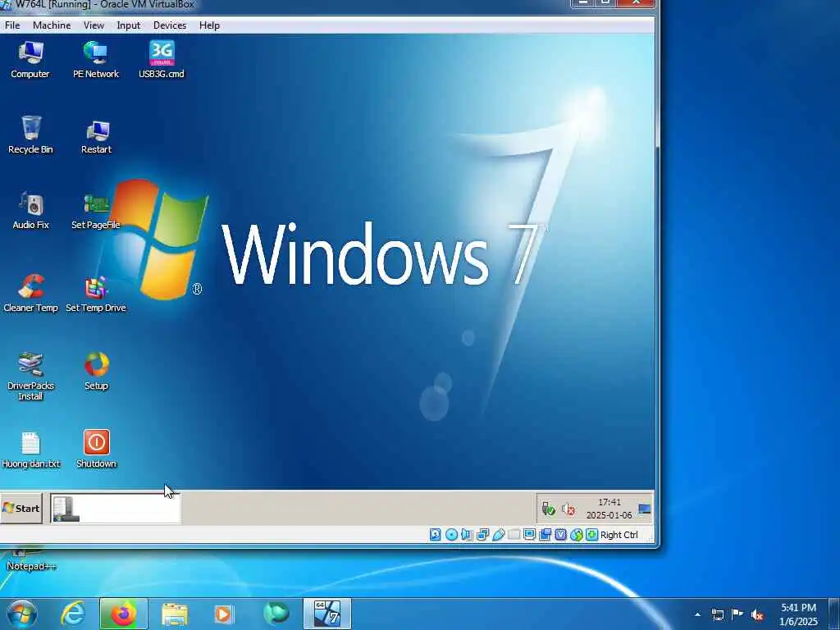Click the VirtualBox USB devices indicator
This screenshot has height=630, width=840.
click(x=498, y=535)
